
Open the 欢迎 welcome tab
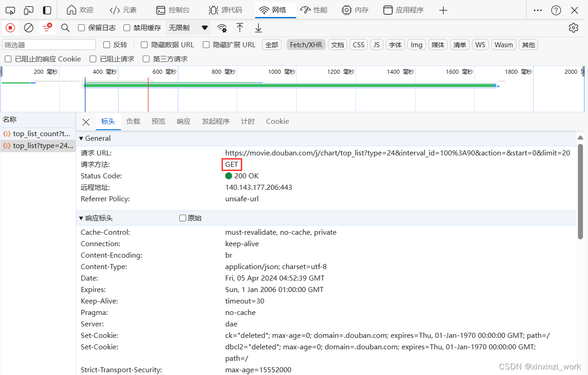[80, 10]
